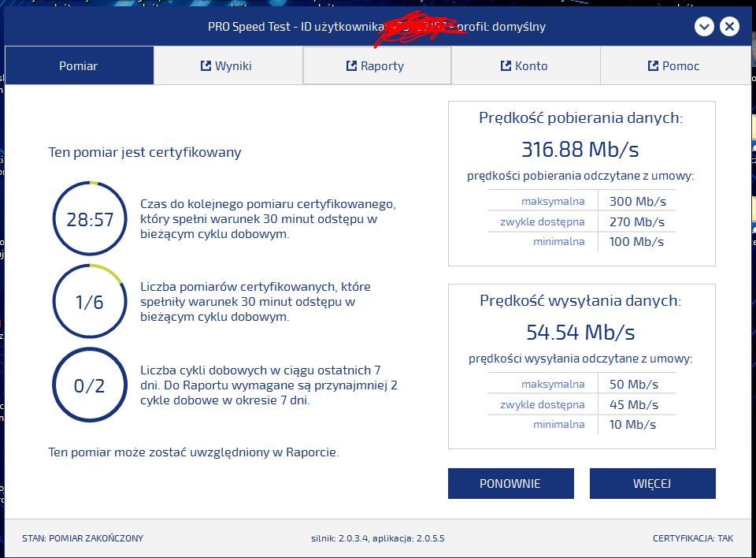
Task: Click the 0/2 daily cycles circle
Action: tap(90, 385)
